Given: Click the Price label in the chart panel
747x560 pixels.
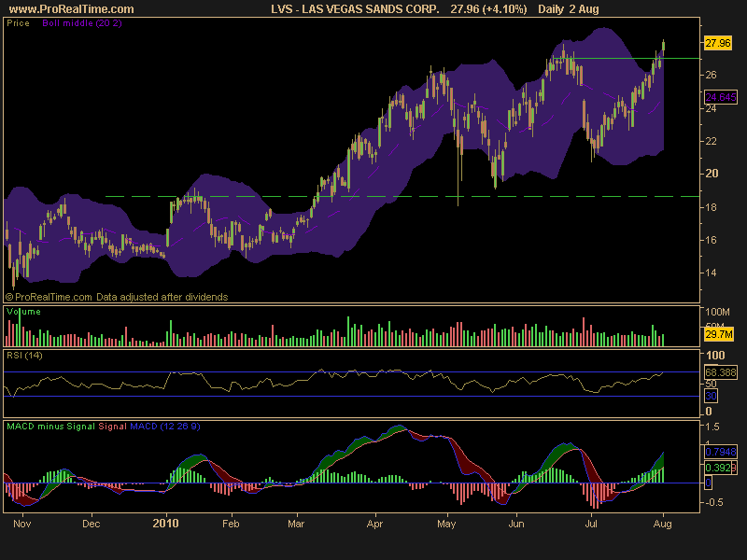Looking at the screenshot, I should tap(18, 22).
